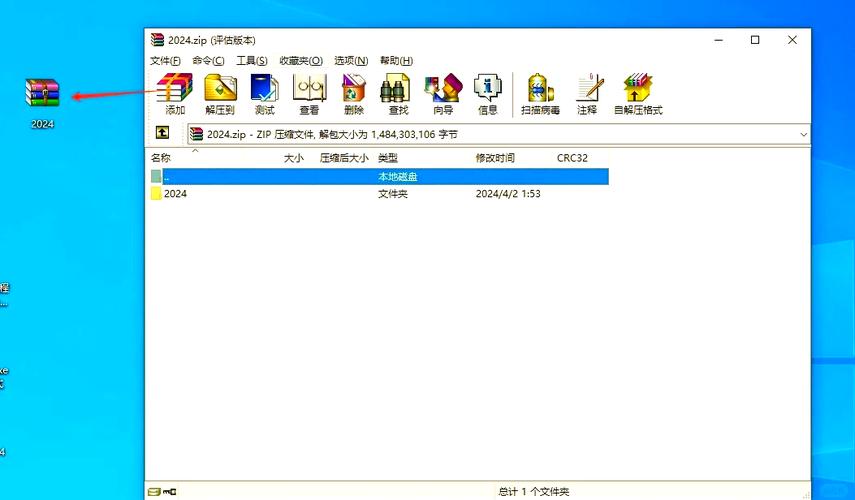This screenshot has width=855, height=500.
Task: Open the 文件(F) menu
Action: [x=165, y=61]
